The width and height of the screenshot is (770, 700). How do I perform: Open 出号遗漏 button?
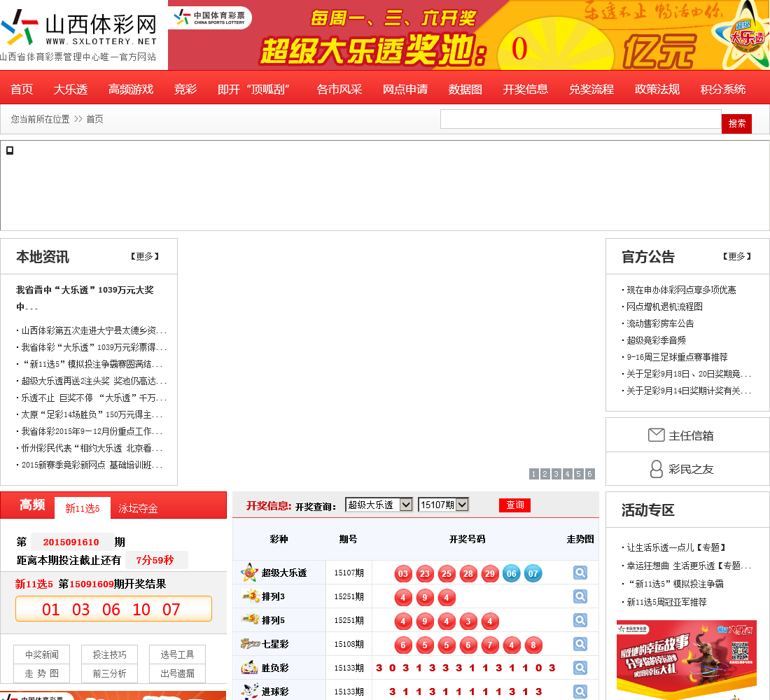(177, 673)
